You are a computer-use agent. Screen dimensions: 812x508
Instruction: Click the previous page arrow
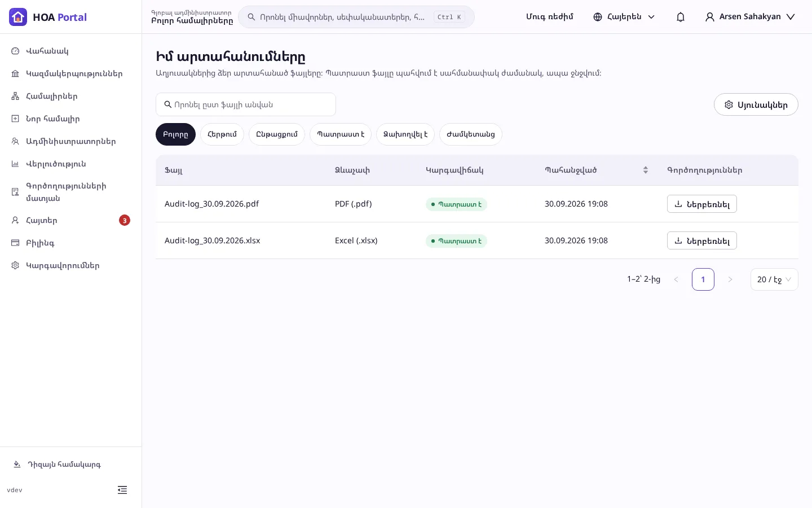coord(676,279)
